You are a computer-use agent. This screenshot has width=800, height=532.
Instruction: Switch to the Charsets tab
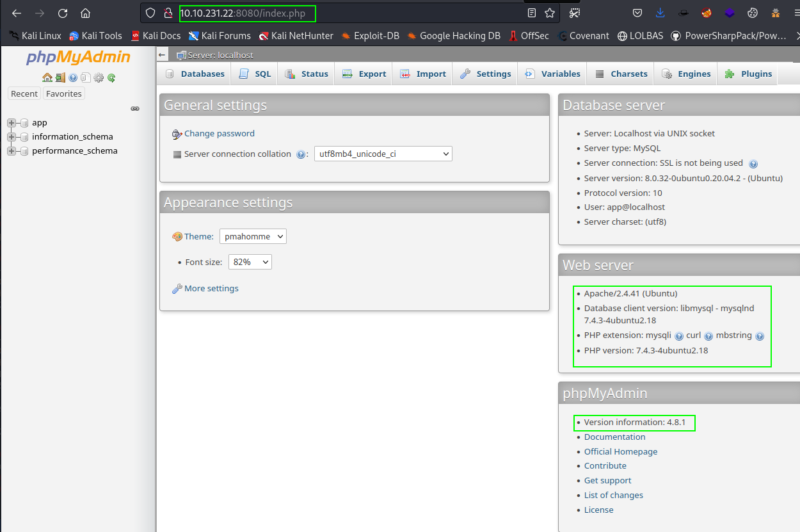click(621, 74)
